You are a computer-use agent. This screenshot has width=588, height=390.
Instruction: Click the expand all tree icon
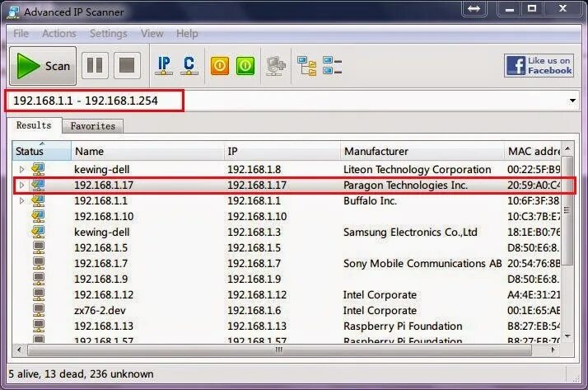pos(306,66)
